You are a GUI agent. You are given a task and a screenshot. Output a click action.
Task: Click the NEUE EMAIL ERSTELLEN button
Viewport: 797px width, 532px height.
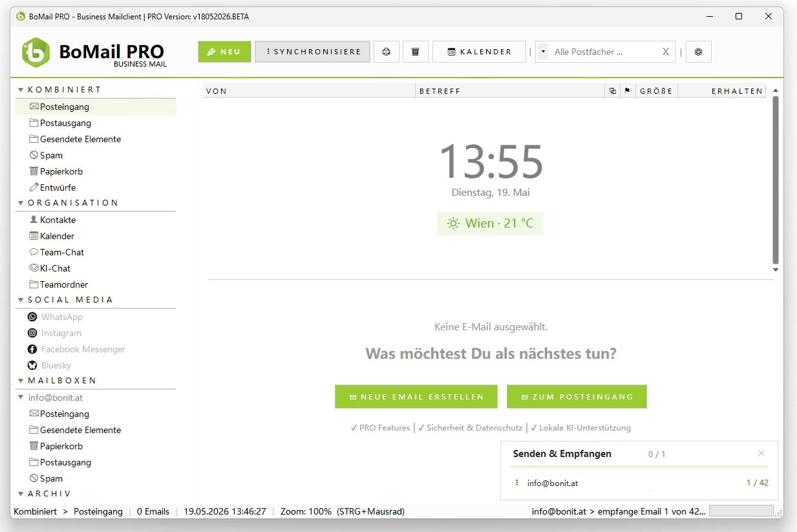tap(416, 397)
